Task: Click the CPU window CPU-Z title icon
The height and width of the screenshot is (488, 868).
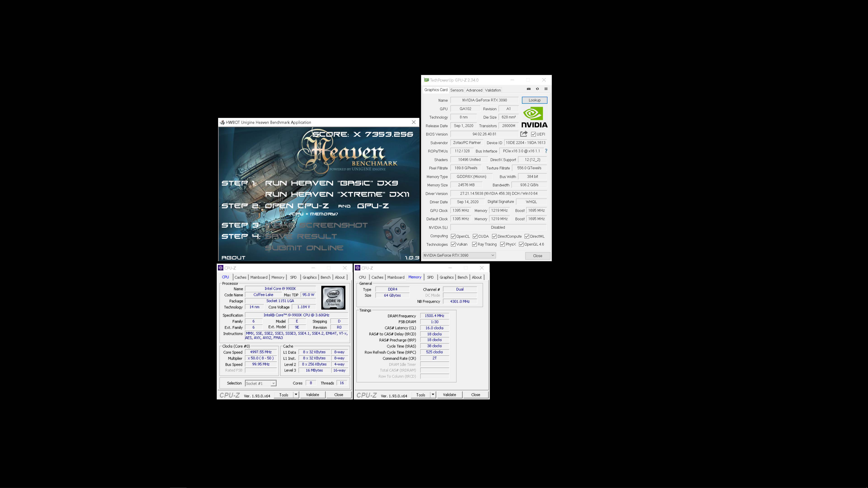Action: [221, 268]
